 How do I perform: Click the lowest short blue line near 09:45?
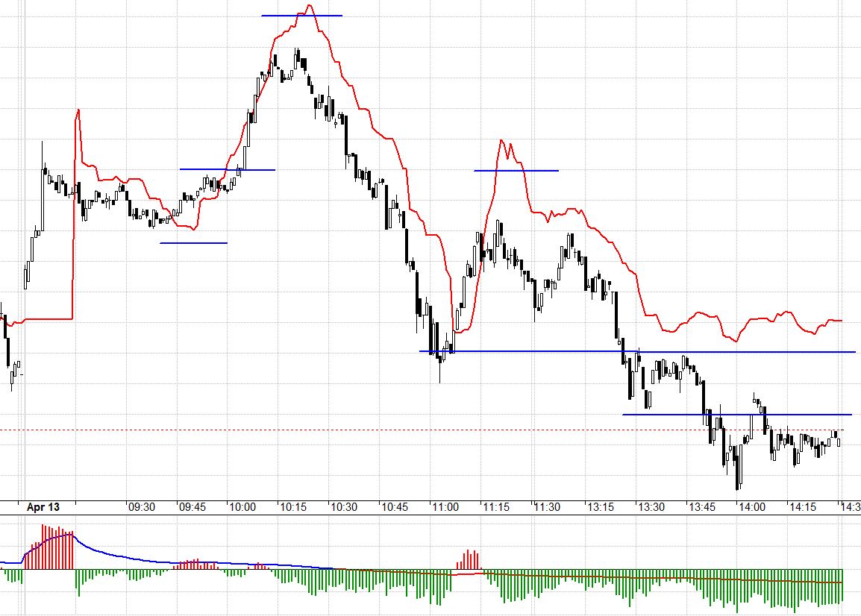193,243
